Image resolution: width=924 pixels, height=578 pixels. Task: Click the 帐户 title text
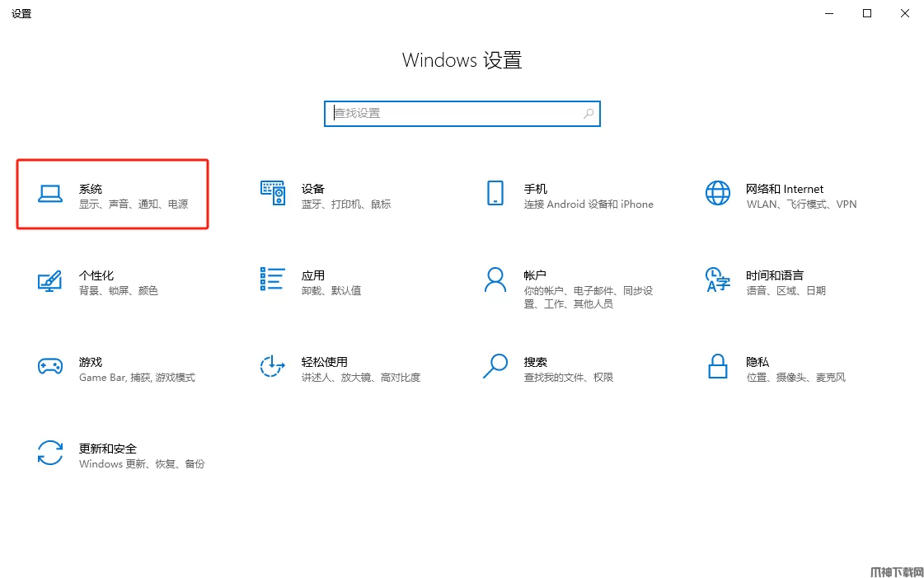click(x=535, y=275)
